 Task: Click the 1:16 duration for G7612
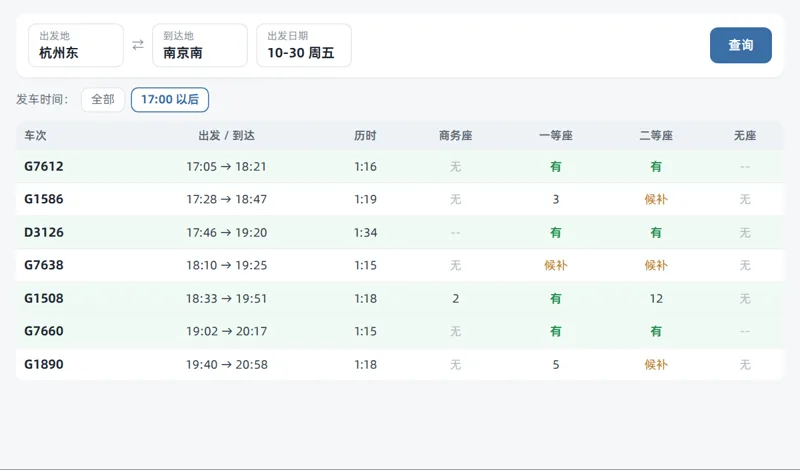click(365, 166)
